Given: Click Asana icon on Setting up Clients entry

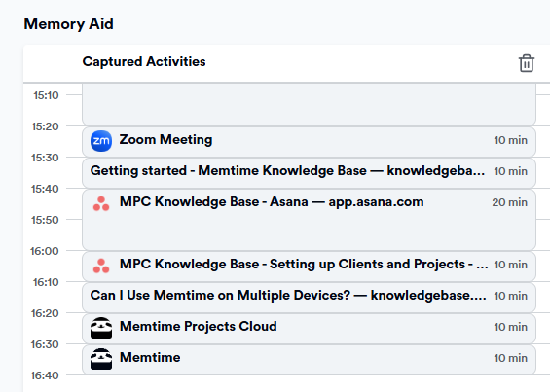Looking at the screenshot, I should [101, 266].
